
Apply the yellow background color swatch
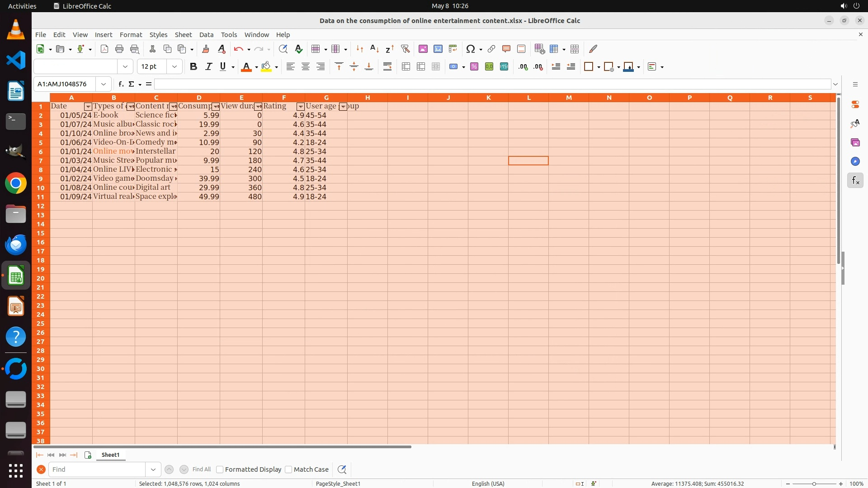pos(266,67)
